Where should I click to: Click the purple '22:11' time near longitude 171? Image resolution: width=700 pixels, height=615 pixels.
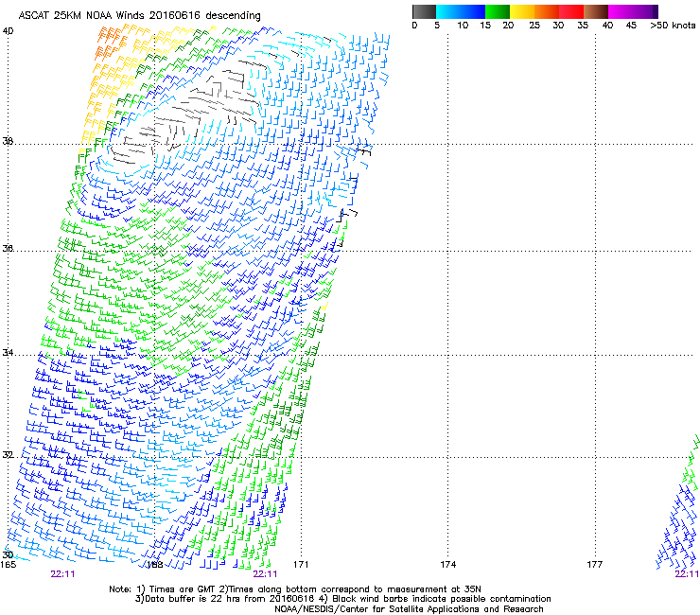(265, 574)
